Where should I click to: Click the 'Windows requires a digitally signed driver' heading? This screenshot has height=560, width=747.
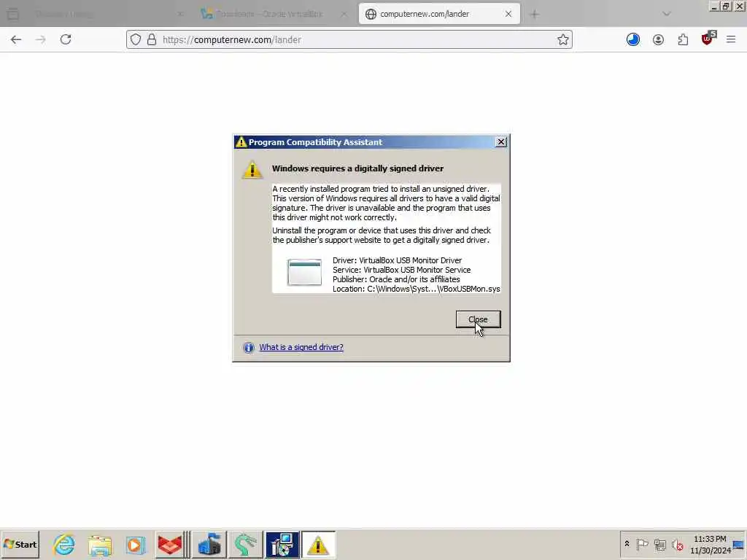pos(357,168)
